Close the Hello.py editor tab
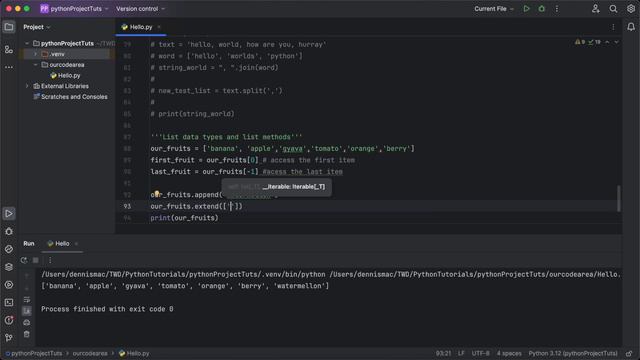Image resolution: width=640 pixels, height=360 pixels. pyautogui.click(x=159, y=27)
